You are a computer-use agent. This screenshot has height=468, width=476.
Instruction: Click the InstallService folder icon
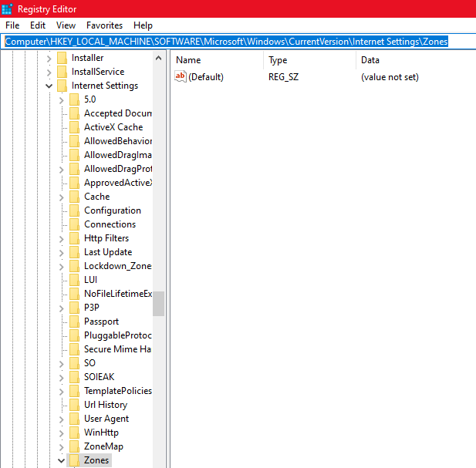point(62,72)
